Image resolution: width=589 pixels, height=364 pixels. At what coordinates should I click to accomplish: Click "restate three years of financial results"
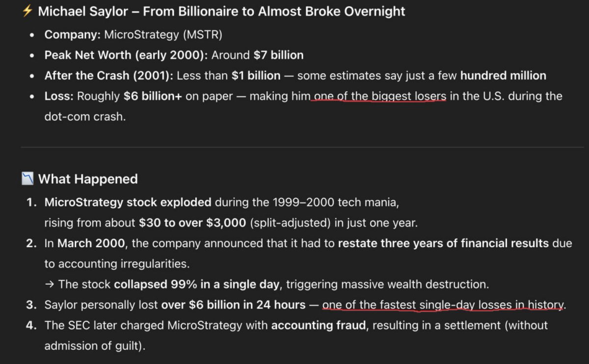[x=443, y=244]
